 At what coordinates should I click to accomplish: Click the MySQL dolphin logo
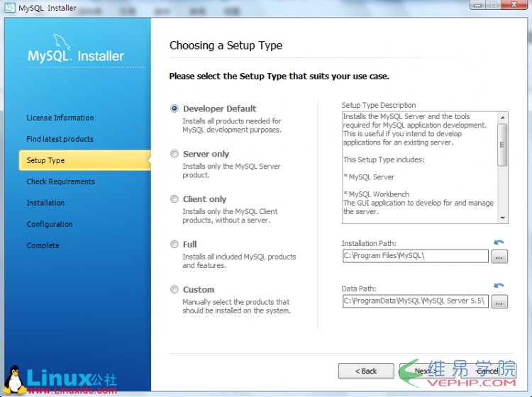click(62, 42)
